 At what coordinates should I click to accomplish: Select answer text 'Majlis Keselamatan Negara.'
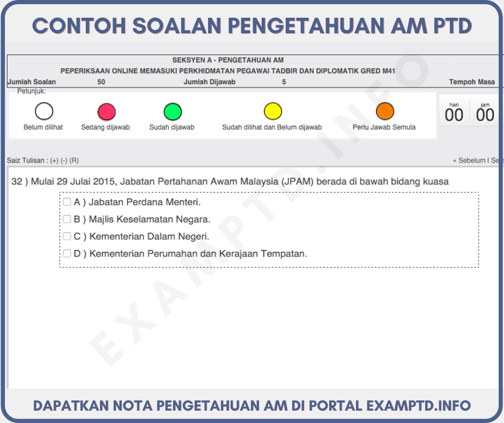click(150, 220)
